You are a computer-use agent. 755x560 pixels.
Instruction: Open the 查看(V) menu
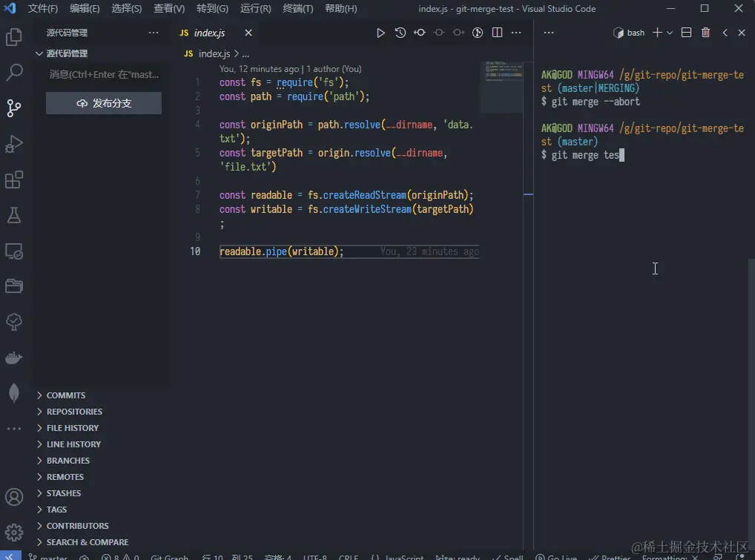[169, 9]
